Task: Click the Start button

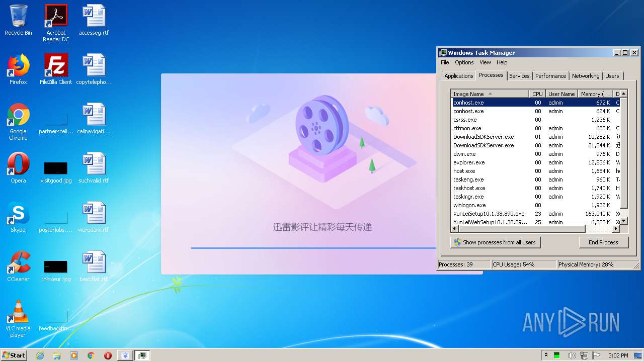Action: (x=14, y=355)
